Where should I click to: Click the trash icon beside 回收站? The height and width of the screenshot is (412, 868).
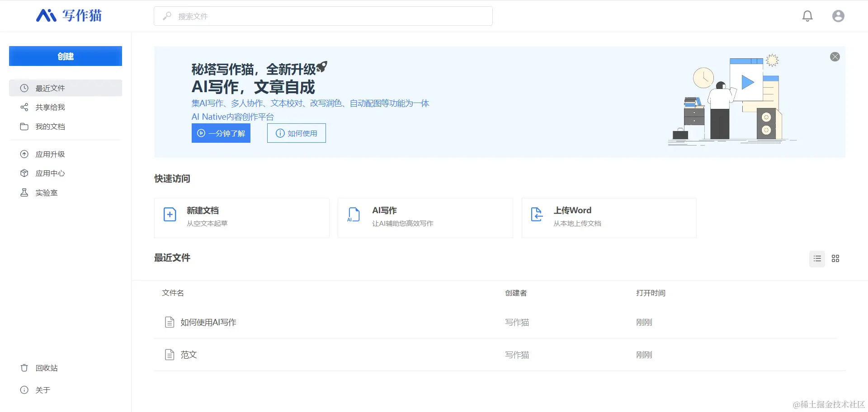[24, 368]
